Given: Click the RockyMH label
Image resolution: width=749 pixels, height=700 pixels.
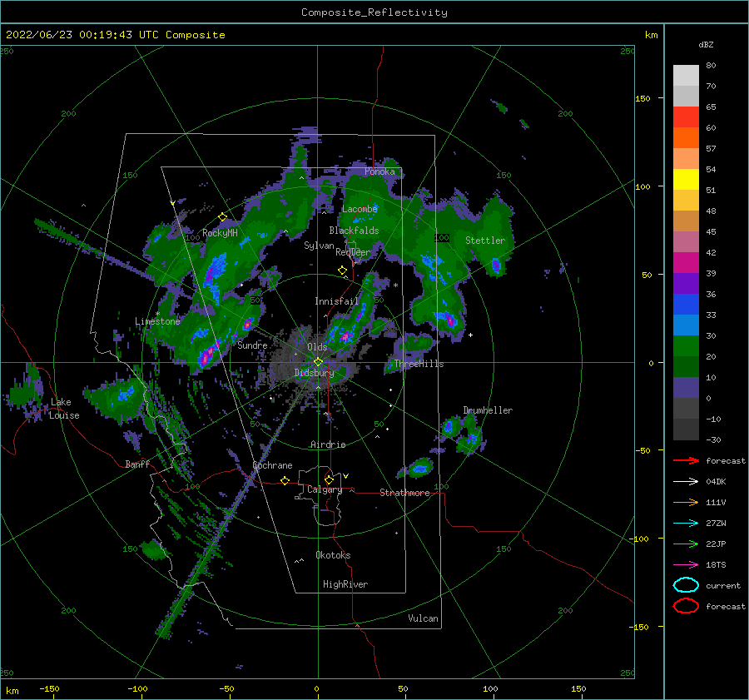Looking at the screenshot, I should [220, 233].
